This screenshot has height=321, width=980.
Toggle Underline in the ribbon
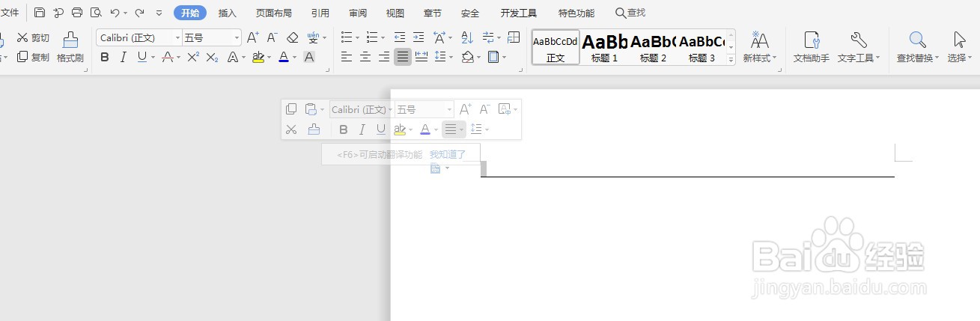pos(142,57)
